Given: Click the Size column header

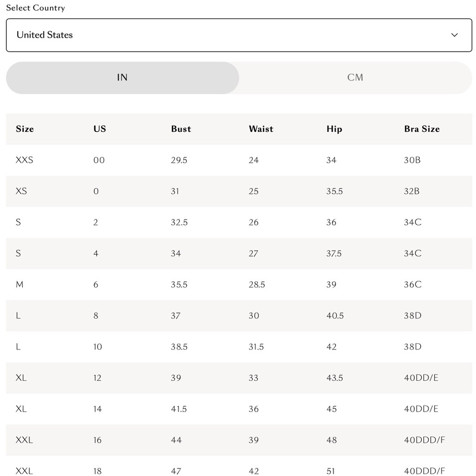Looking at the screenshot, I should [x=25, y=129].
